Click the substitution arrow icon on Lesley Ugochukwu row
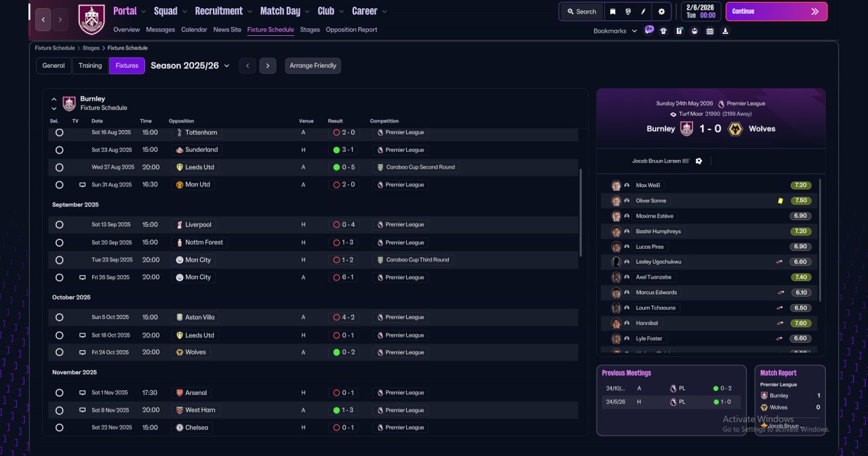This screenshot has width=868, height=456. coord(781,262)
